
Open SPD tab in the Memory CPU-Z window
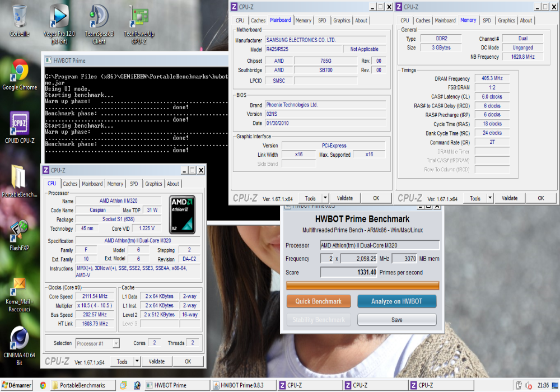487,21
